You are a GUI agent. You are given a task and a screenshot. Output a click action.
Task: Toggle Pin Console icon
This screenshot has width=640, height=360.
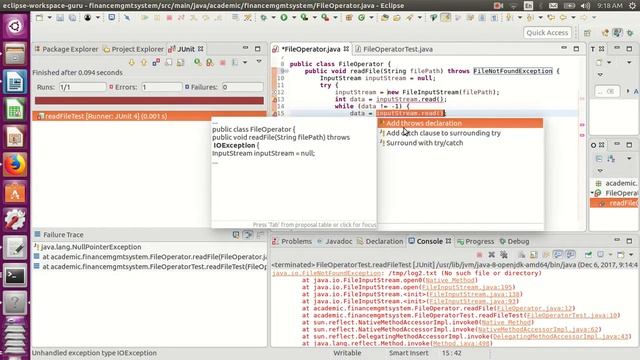tap(588, 255)
